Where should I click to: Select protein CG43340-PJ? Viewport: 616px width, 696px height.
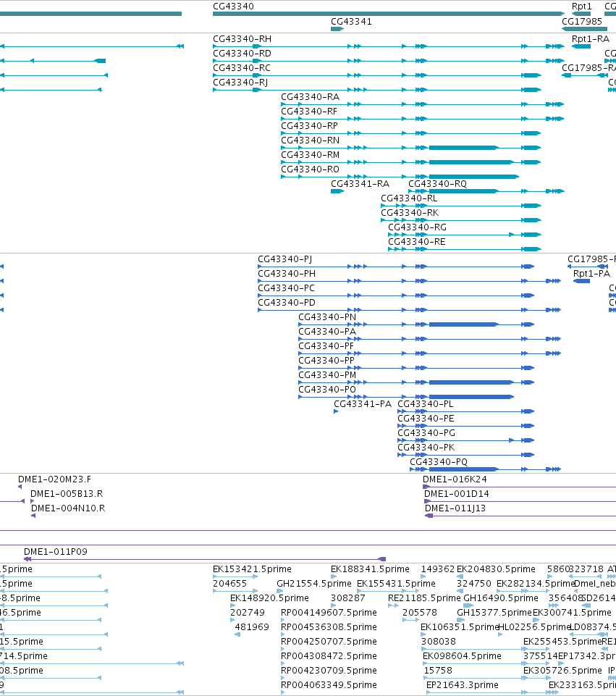(284, 259)
